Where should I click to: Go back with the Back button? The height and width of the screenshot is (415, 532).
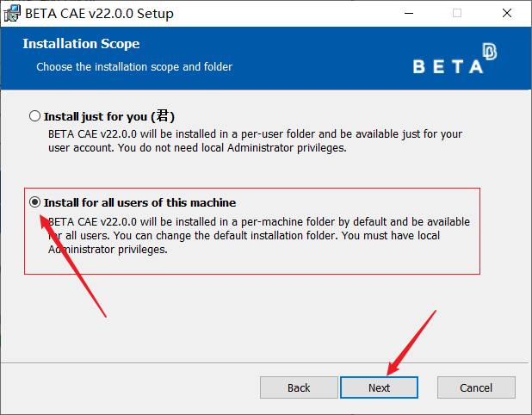299,387
